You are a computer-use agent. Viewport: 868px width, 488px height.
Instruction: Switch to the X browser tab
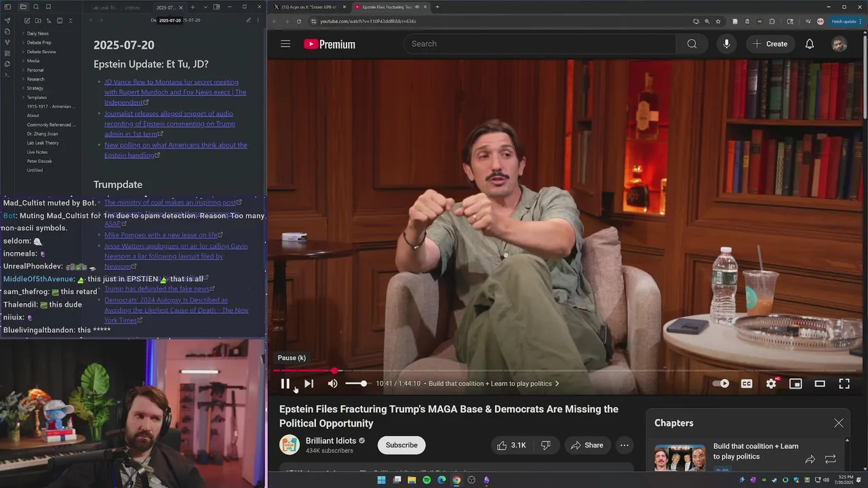(x=308, y=7)
